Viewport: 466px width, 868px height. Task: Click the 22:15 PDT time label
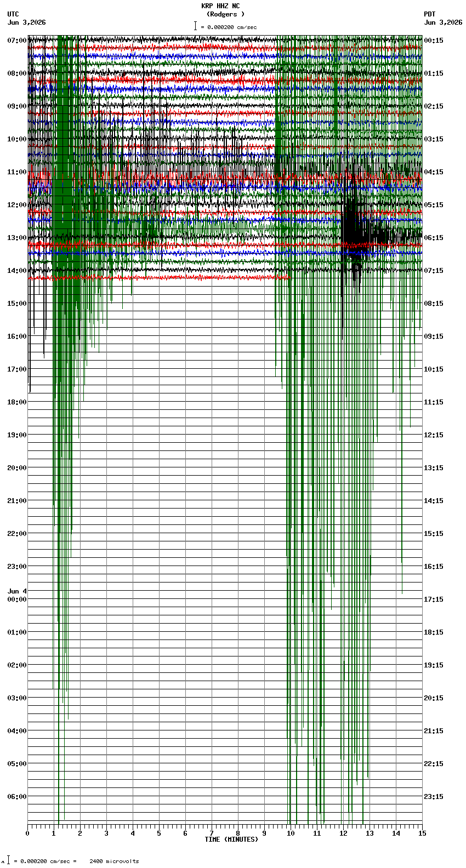(434, 764)
